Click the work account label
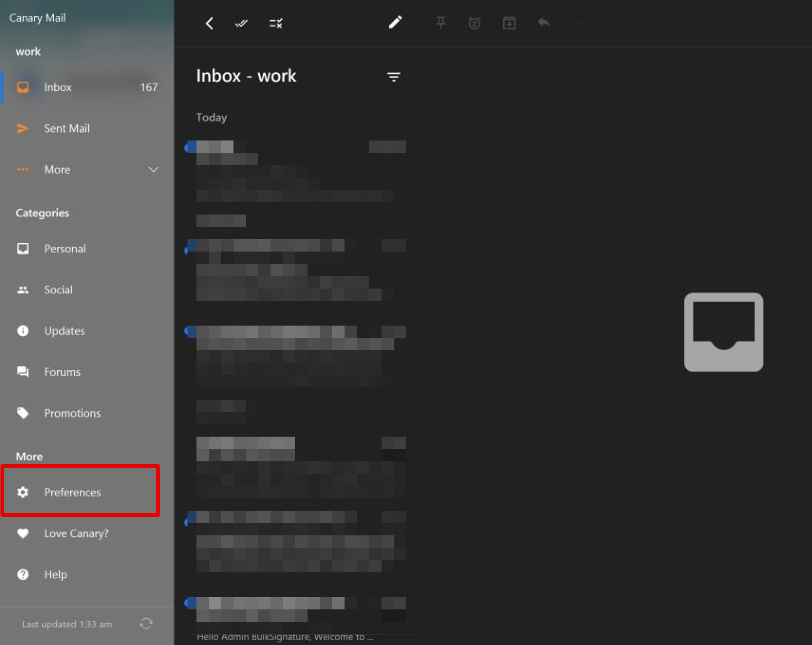Screen dimensions: 812x645 point(28,52)
